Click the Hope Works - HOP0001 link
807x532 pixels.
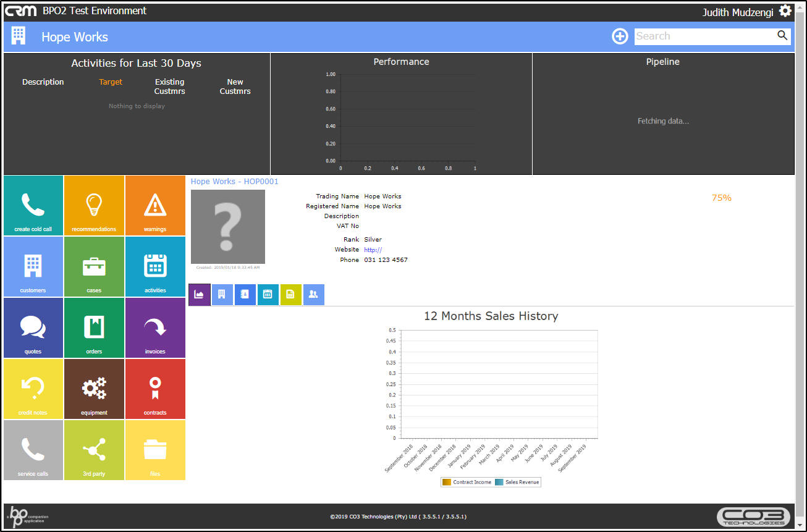pos(235,182)
